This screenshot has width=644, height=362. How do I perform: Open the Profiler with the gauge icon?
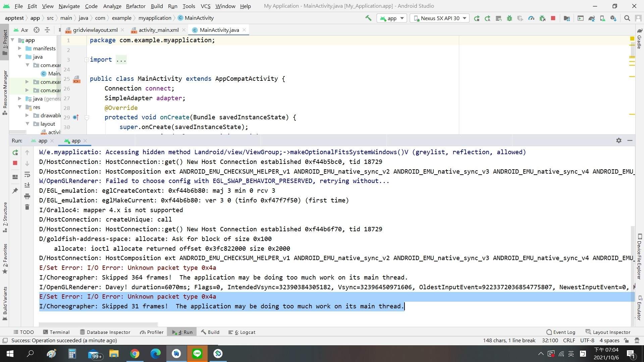[531, 18]
